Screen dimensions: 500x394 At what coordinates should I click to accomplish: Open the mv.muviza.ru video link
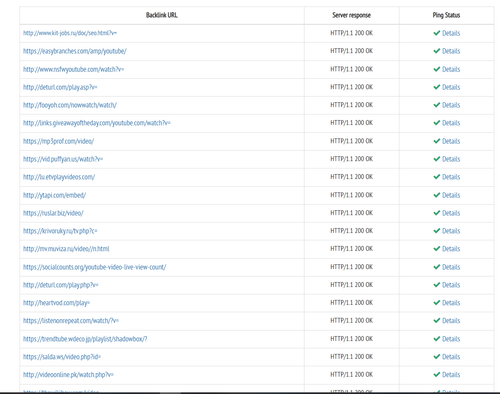point(66,249)
